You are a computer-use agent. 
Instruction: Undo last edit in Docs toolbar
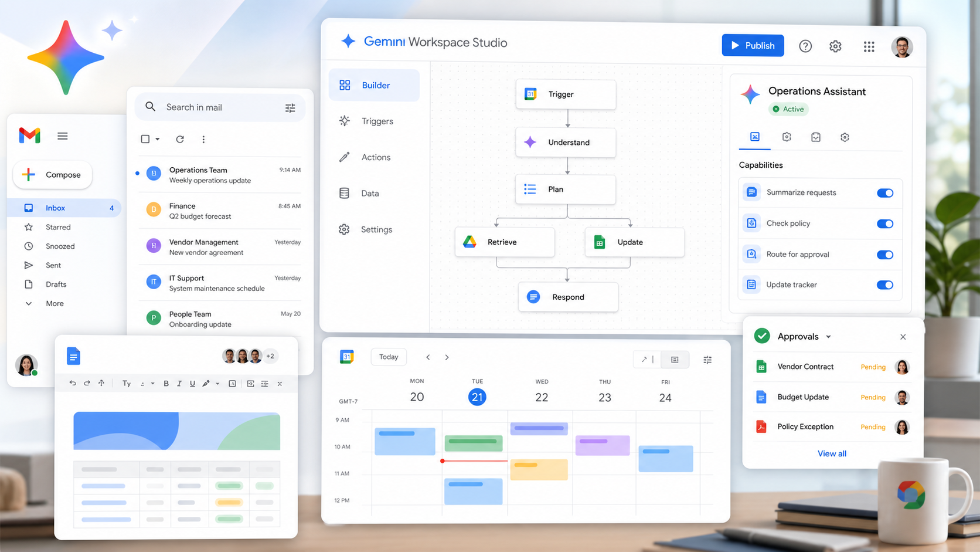73,383
